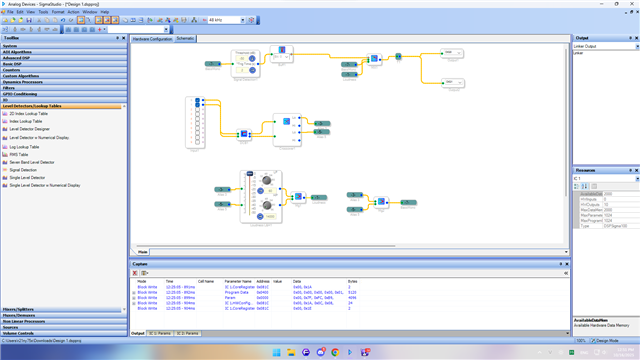The height and width of the screenshot is (360, 640).
Task: Select RMS Table in toolbox list
Action: [x=18, y=155]
